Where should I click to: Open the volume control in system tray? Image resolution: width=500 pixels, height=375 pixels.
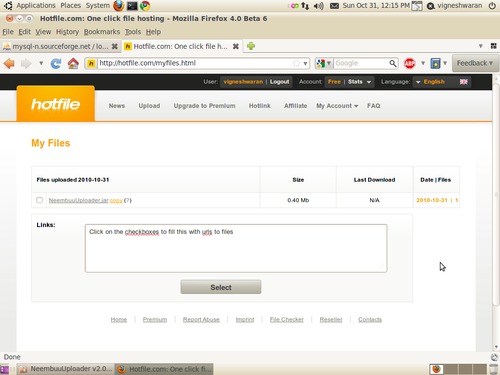pos(318,6)
